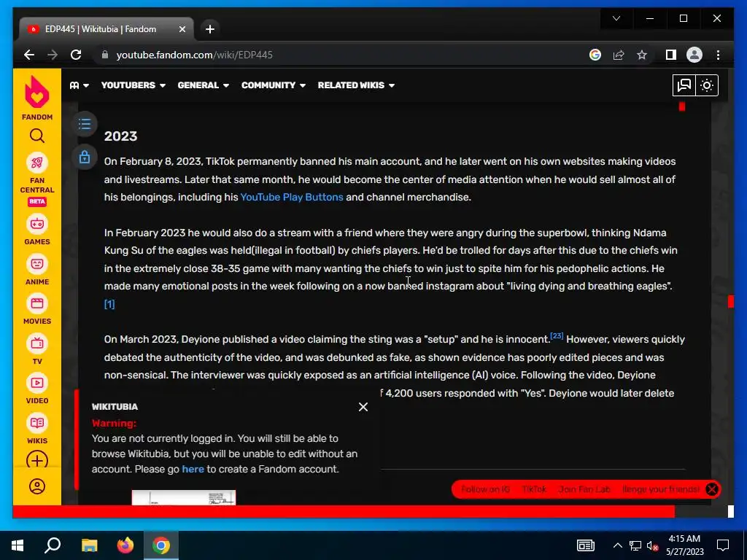The height and width of the screenshot is (560, 747).
Task: Open the discussions icon in the wiki header
Action: [684, 85]
